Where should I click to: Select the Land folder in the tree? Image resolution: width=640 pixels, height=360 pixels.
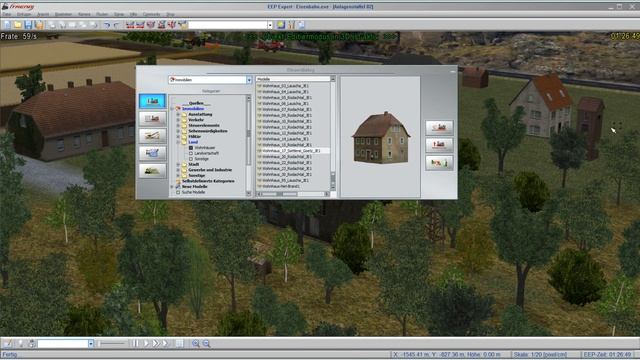193,142
